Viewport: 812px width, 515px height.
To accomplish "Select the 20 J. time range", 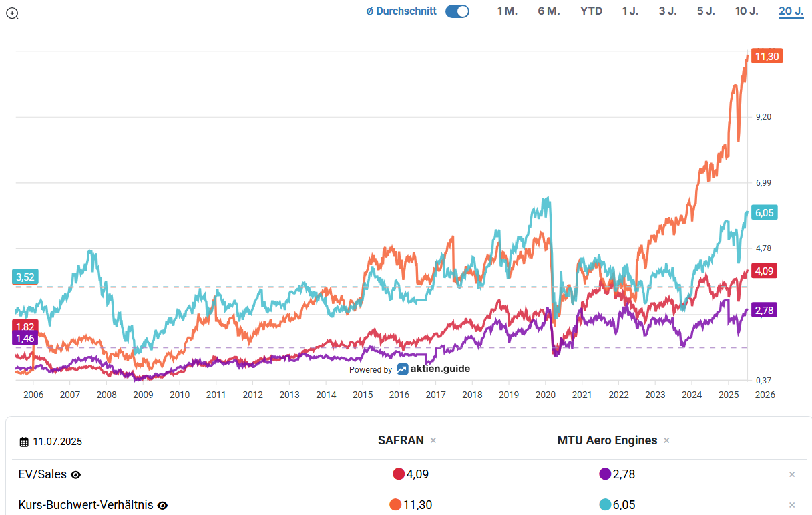I will pyautogui.click(x=791, y=11).
